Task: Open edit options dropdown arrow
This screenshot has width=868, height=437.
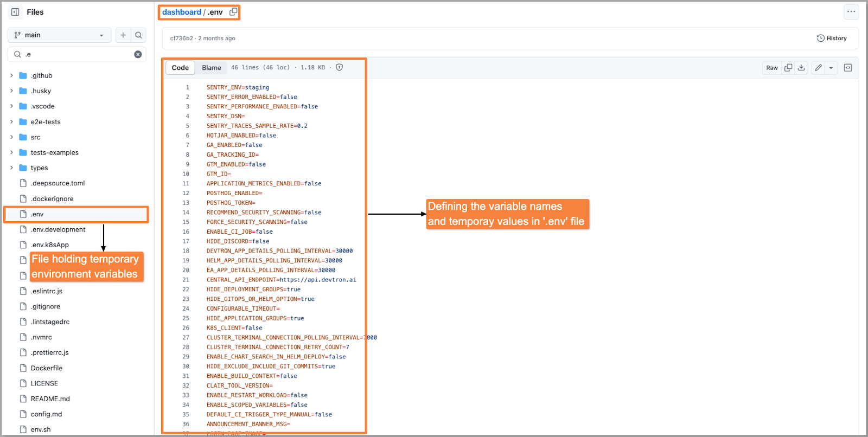Action: (x=831, y=68)
